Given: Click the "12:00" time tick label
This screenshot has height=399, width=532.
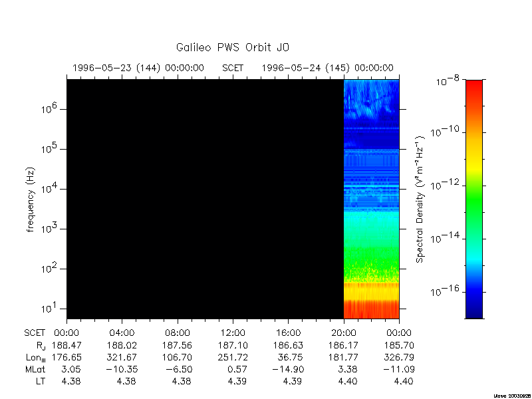Looking at the screenshot, I should click(x=233, y=333).
